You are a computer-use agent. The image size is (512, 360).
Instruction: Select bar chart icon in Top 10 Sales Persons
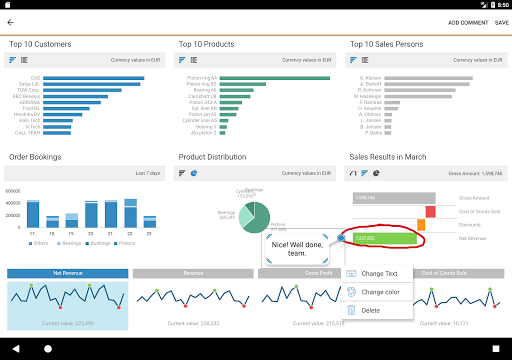354,60
